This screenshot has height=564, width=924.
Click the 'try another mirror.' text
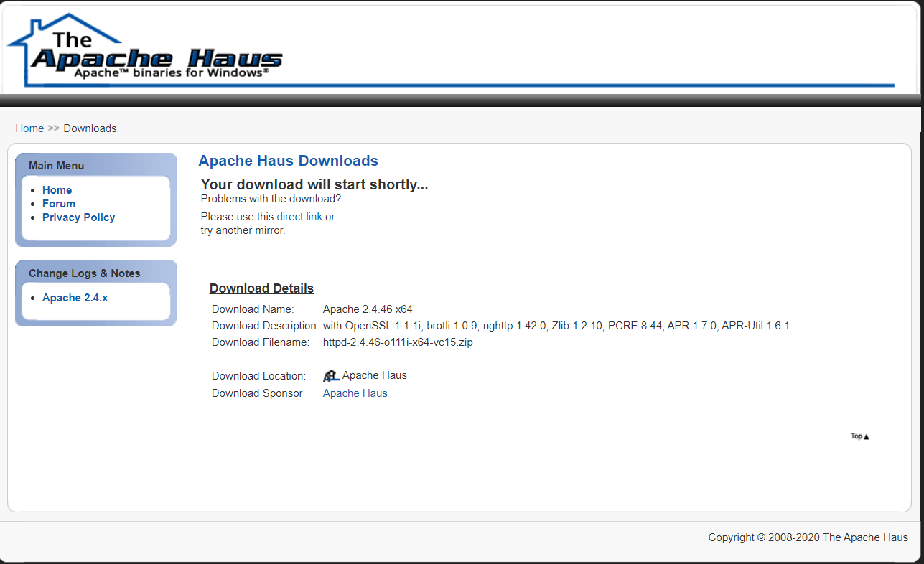243,230
